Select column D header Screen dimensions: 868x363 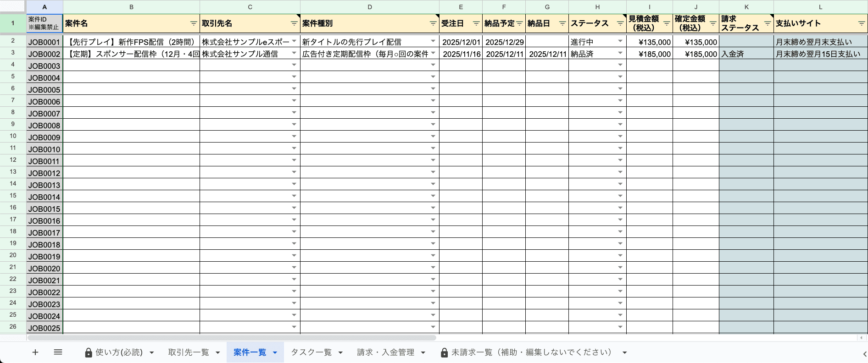[369, 7]
